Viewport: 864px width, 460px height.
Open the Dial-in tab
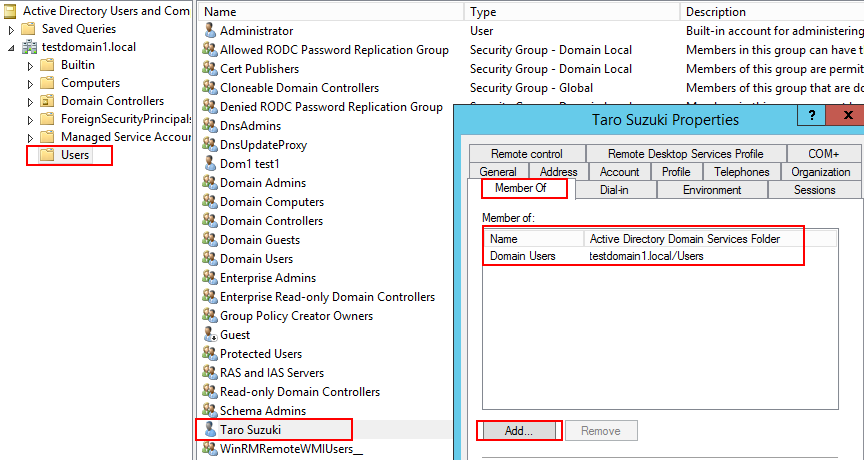coord(614,190)
